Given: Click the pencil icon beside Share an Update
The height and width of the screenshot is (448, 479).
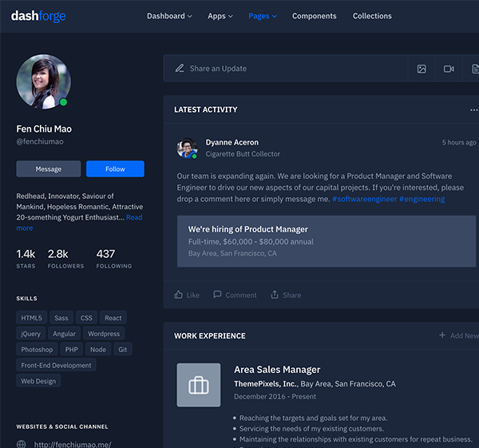Looking at the screenshot, I should 180,69.
